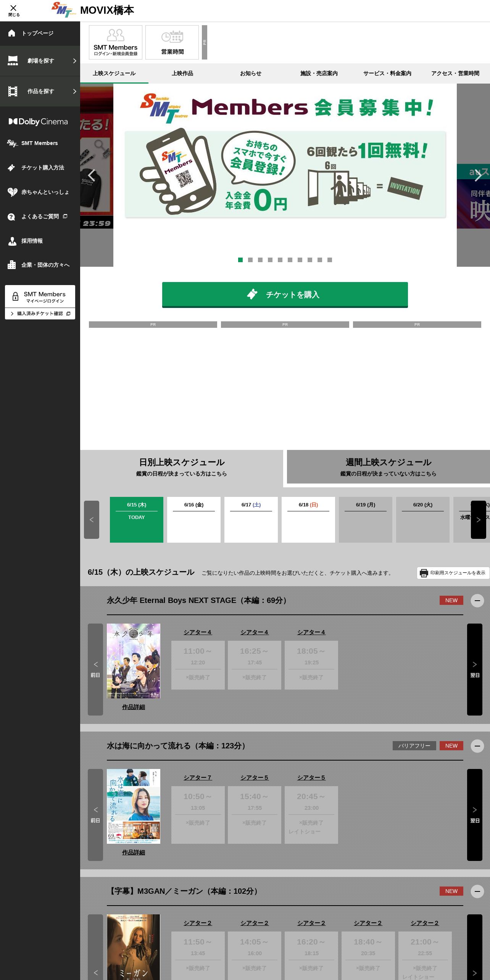Click シアター７ link above 10:50

198,778
